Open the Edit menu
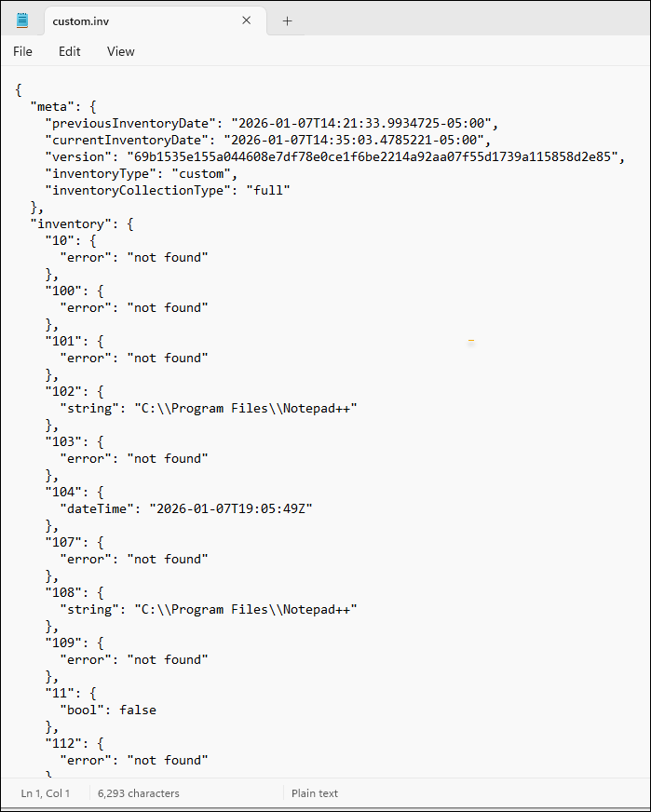Viewport: 651px width, 812px height. [70, 51]
